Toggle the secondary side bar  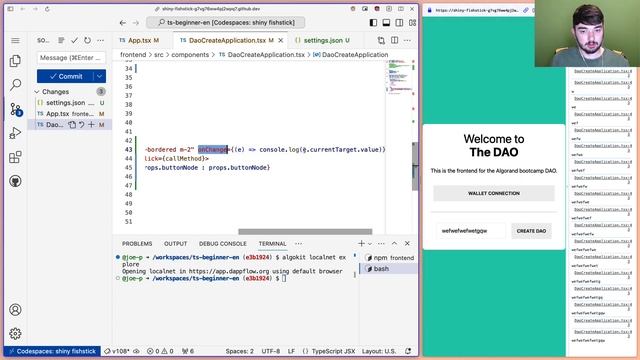point(399,23)
